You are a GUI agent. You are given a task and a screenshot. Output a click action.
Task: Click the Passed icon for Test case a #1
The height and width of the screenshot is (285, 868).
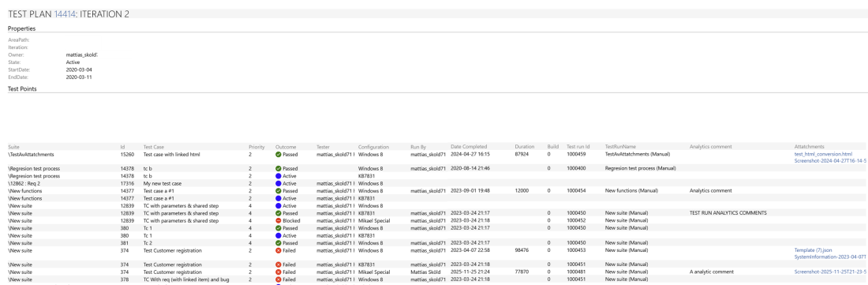(x=279, y=191)
